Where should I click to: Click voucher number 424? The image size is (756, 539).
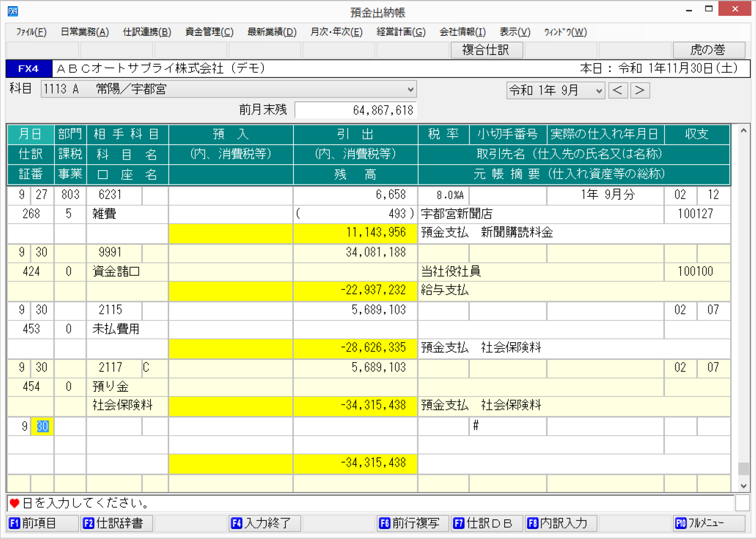[x=31, y=271]
